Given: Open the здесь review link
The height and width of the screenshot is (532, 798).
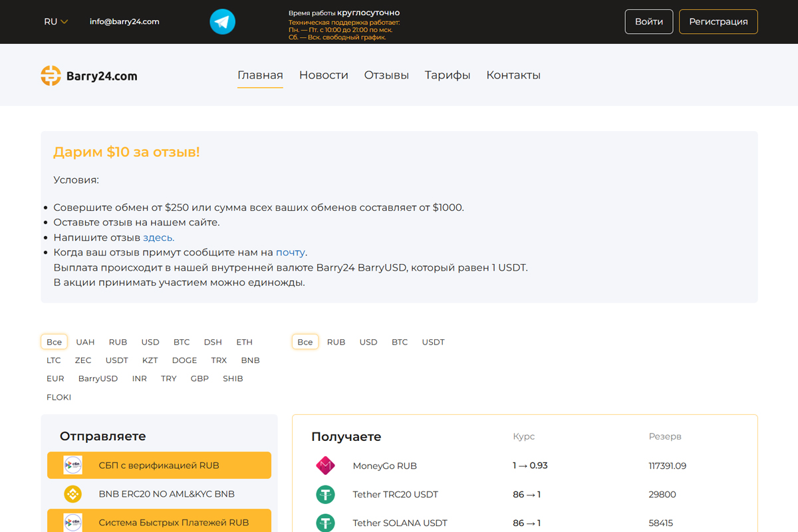Looking at the screenshot, I should [x=159, y=237].
